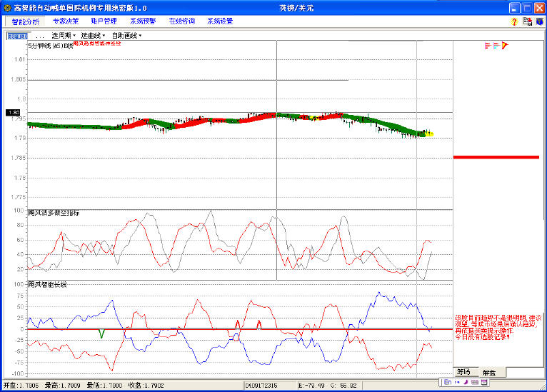Screen dimensions: 547x392
Task: Click the 多空指标 middle panel title
Action: (54, 213)
